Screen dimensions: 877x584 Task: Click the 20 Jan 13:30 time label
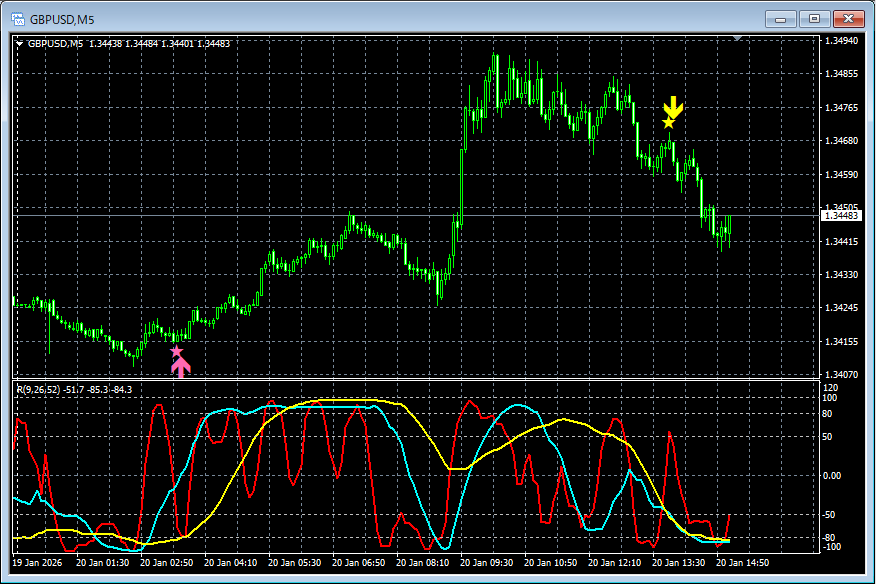tap(679, 563)
